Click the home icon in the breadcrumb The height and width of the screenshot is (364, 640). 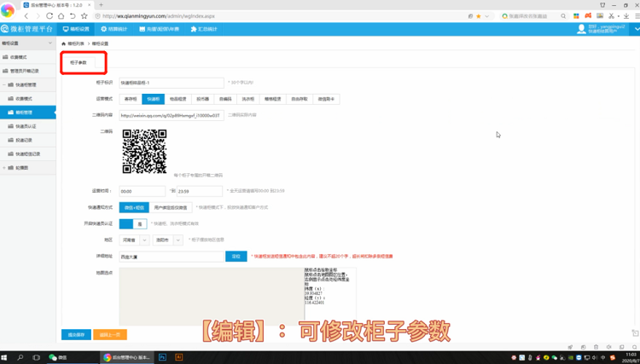coord(64,43)
